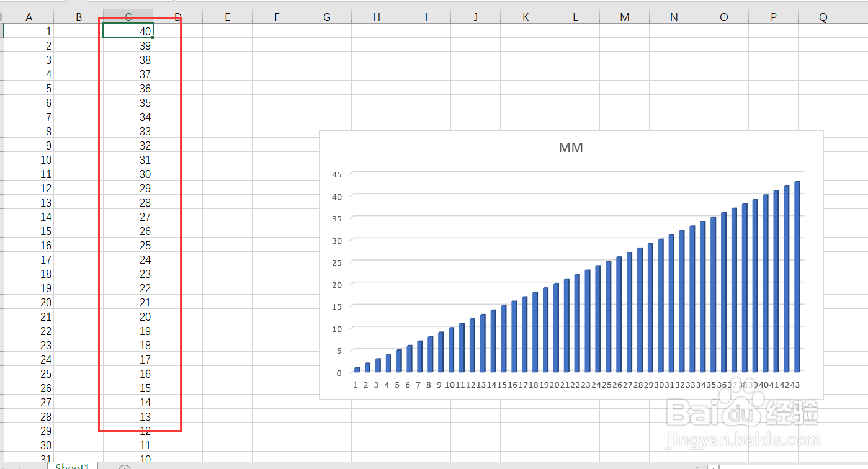868x469 pixels.
Task: Select cell E5 in the empty area
Action: pyautogui.click(x=227, y=88)
